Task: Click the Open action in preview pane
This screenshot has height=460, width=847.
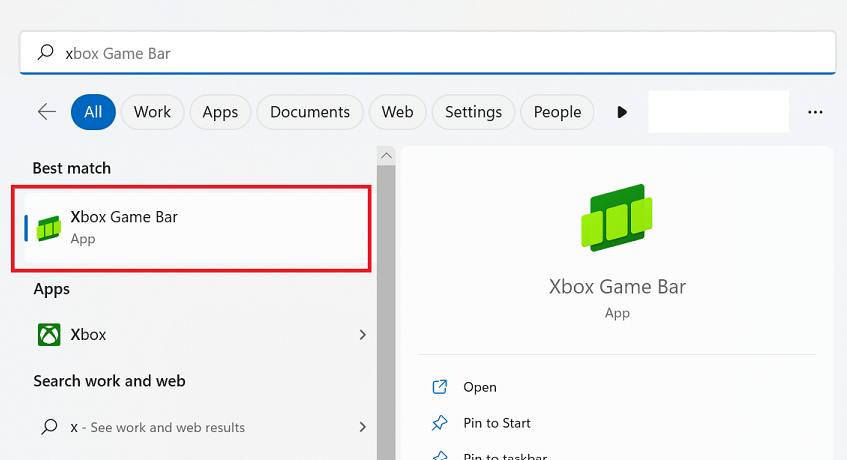Action: coord(480,387)
